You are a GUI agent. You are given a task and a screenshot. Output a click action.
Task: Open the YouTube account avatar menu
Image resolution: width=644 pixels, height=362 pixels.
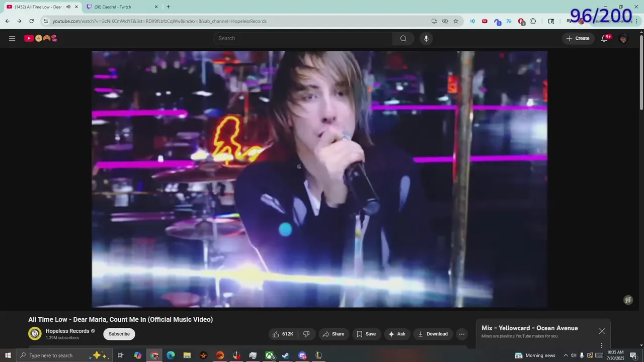(x=623, y=38)
